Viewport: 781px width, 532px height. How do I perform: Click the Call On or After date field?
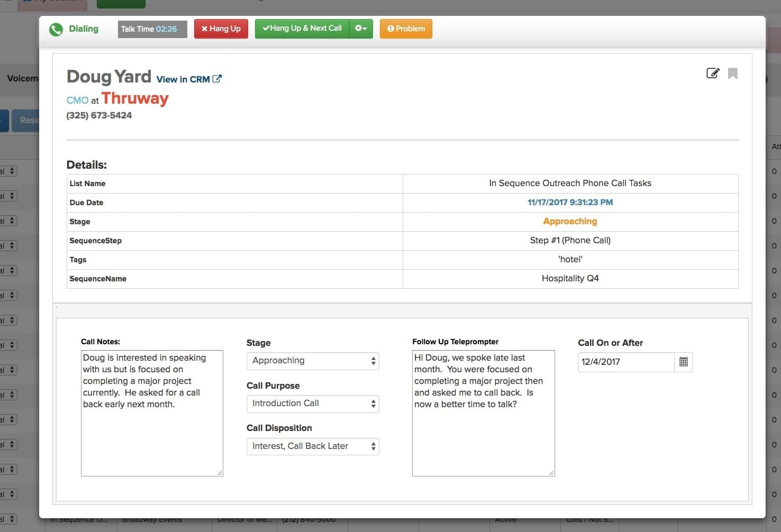coord(625,362)
